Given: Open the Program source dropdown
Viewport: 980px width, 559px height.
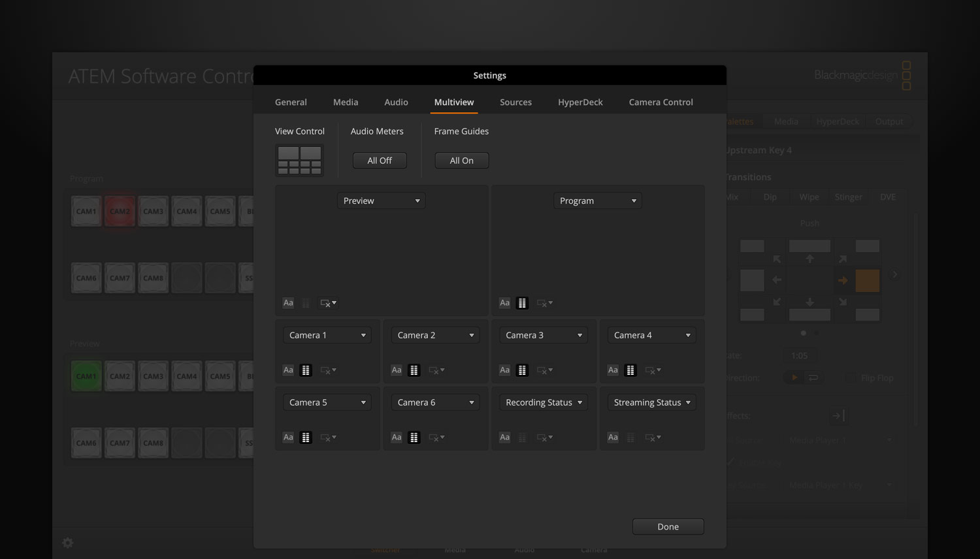Looking at the screenshot, I should click(596, 200).
